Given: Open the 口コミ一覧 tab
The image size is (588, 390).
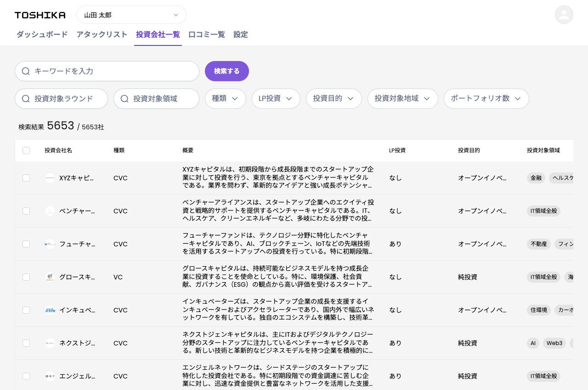Looking at the screenshot, I should (207, 34).
